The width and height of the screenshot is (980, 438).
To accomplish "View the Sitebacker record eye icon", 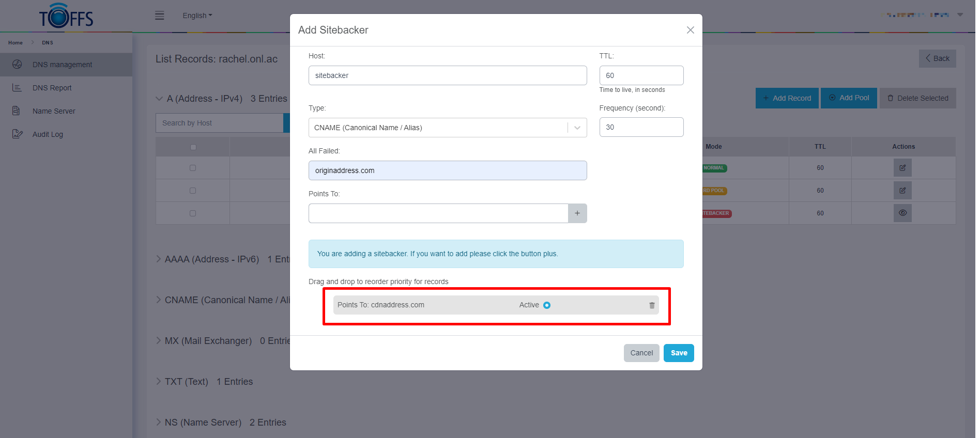I will tap(902, 213).
